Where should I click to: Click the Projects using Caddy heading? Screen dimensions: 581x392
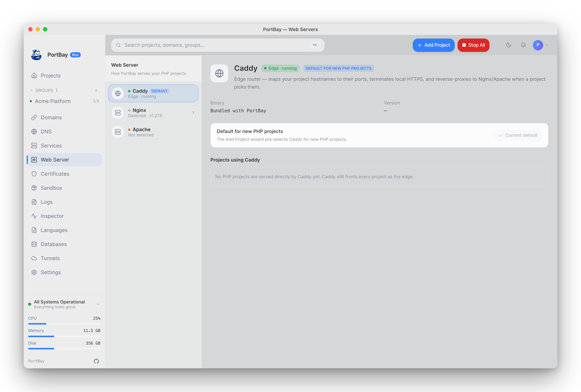(235, 160)
